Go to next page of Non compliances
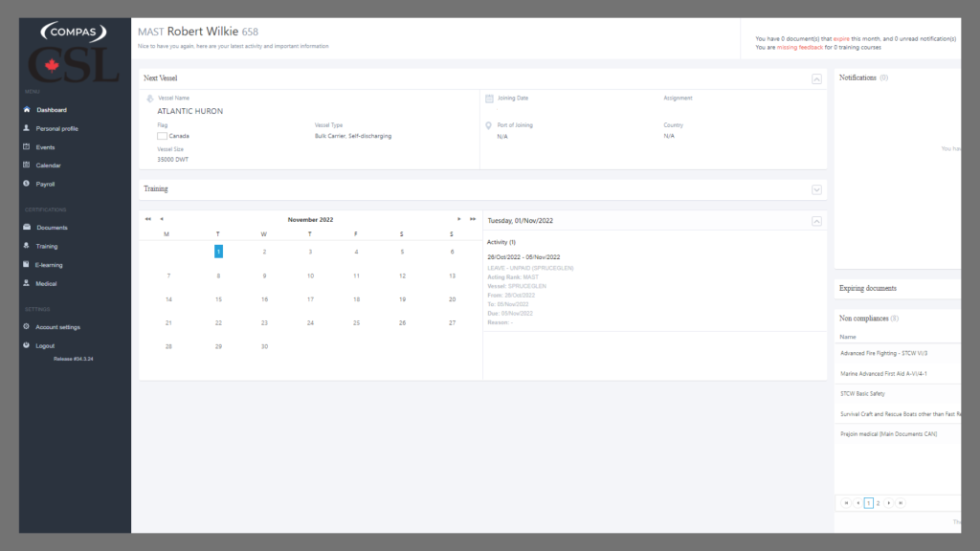The height and width of the screenshot is (551, 980). pyautogui.click(x=889, y=503)
